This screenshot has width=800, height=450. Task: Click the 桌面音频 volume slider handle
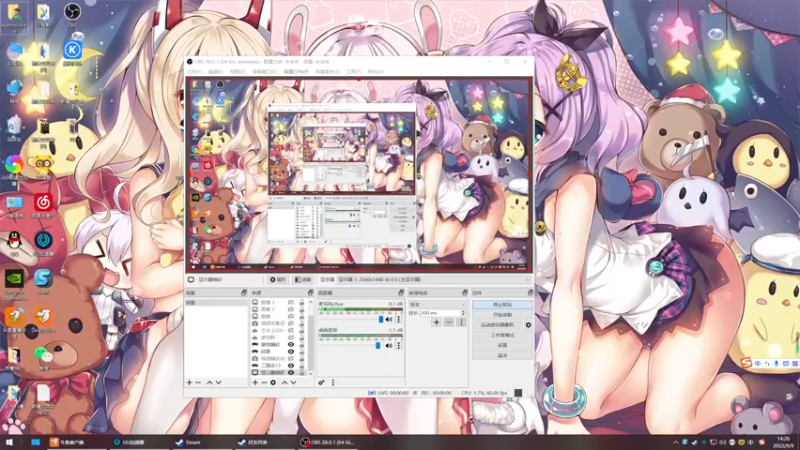pos(378,345)
